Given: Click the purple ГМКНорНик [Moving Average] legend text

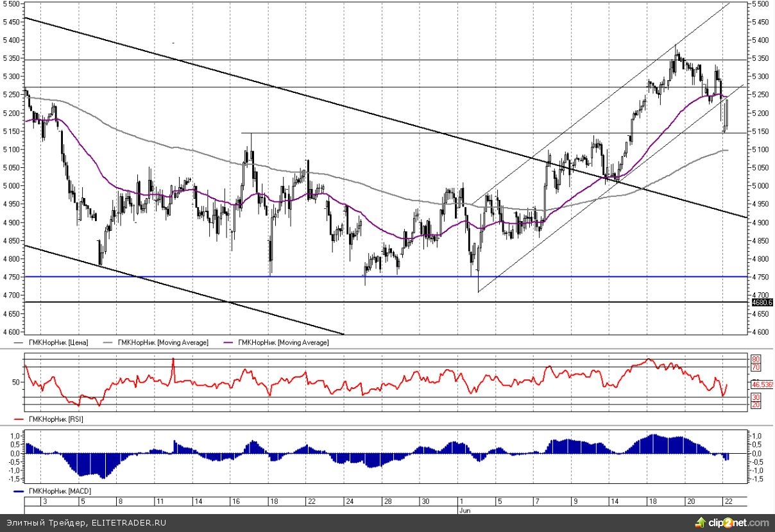Looking at the screenshot, I should click(283, 343).
